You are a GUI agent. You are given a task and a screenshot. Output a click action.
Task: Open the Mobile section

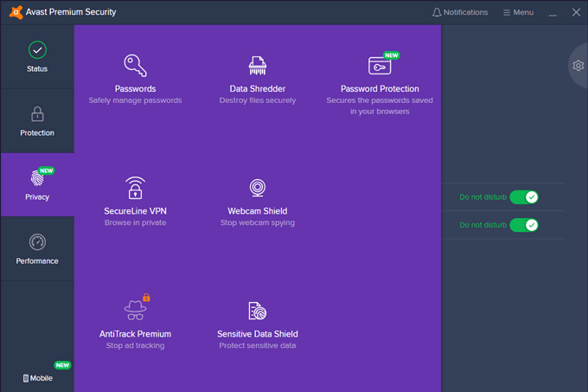pos(37,378)
